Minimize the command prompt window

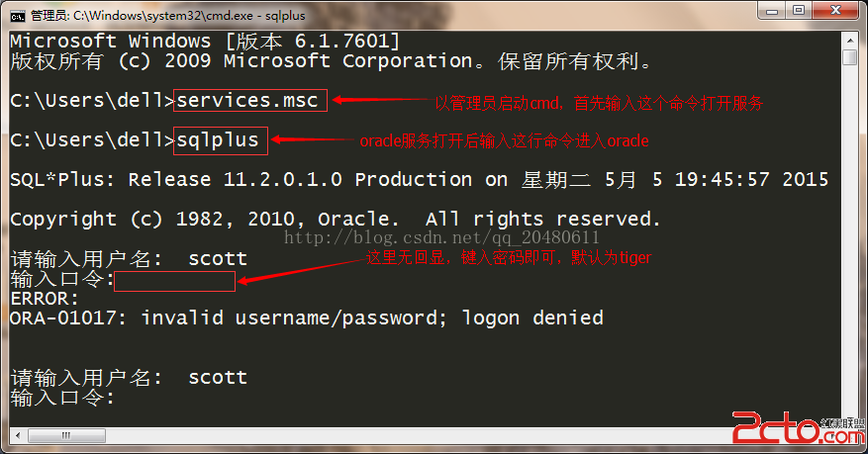tap(773, 11)
